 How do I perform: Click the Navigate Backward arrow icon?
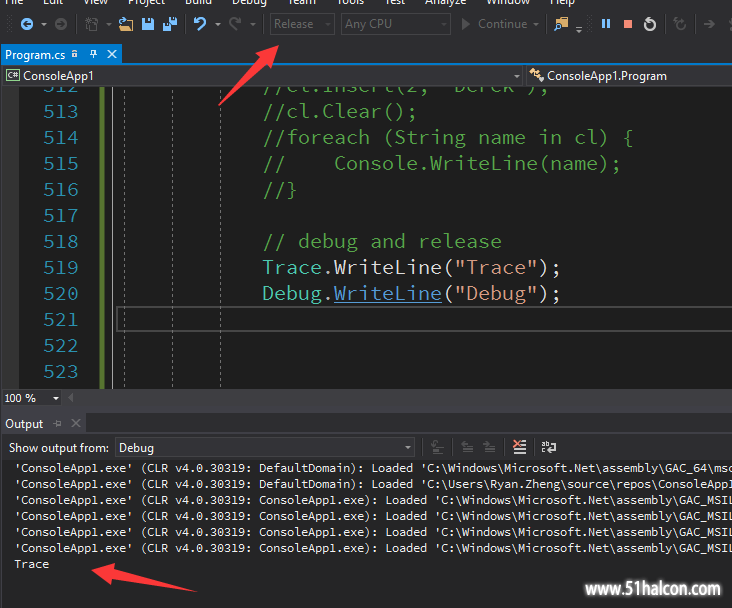coord(27,24)
